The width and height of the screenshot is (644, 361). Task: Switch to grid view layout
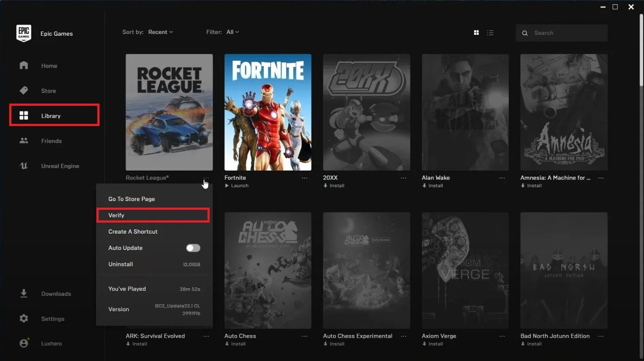(x=476, y=33)
